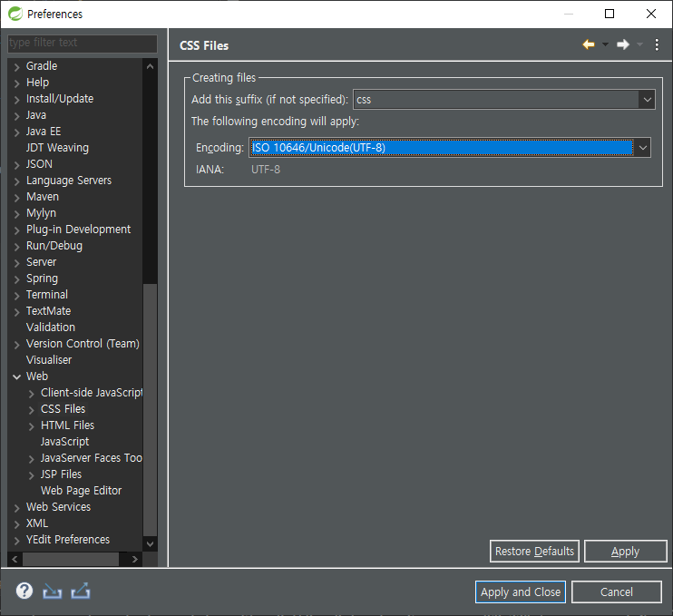Viewport: 673px width, 616px height.
Task: Expand the Client-side JavaScript subnode
Action: pos(32,393)
